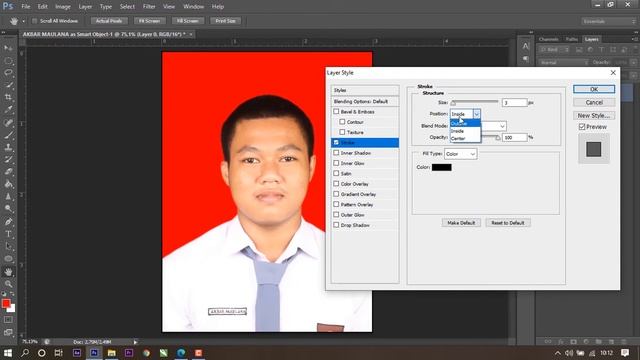Change screen mode icon in toolbox
The width and height of the screenshot is (640, 360).
(8, 332)
